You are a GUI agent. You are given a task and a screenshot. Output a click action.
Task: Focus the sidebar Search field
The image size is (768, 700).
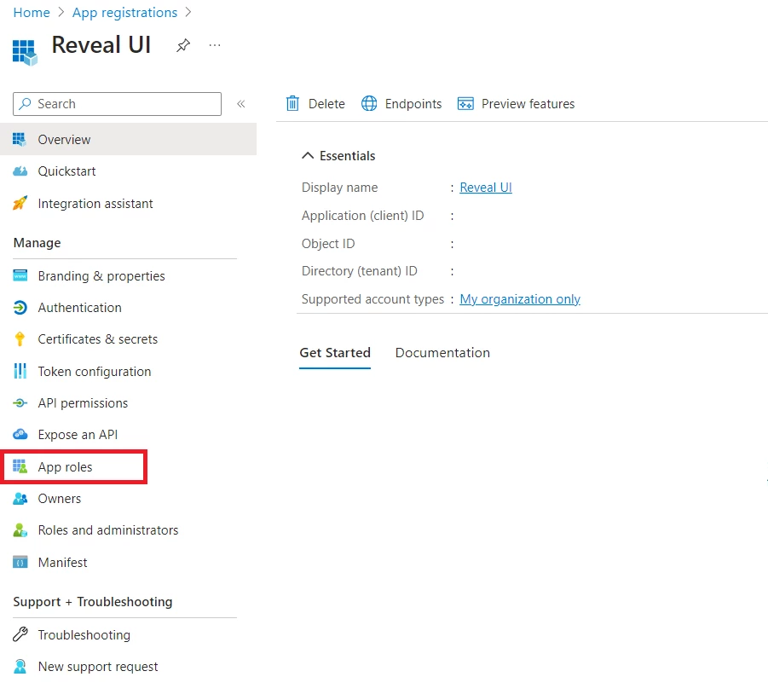(x=117, y=104)
